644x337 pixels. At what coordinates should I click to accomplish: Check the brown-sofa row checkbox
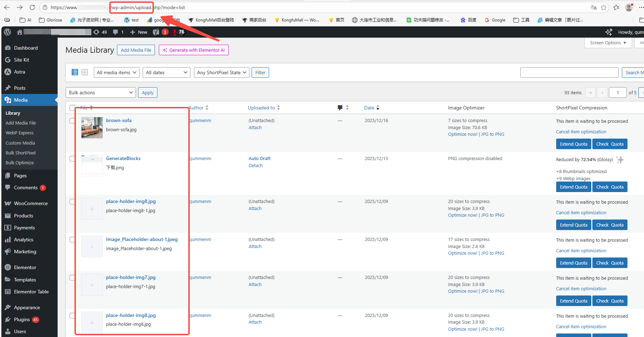coord(72,121)
